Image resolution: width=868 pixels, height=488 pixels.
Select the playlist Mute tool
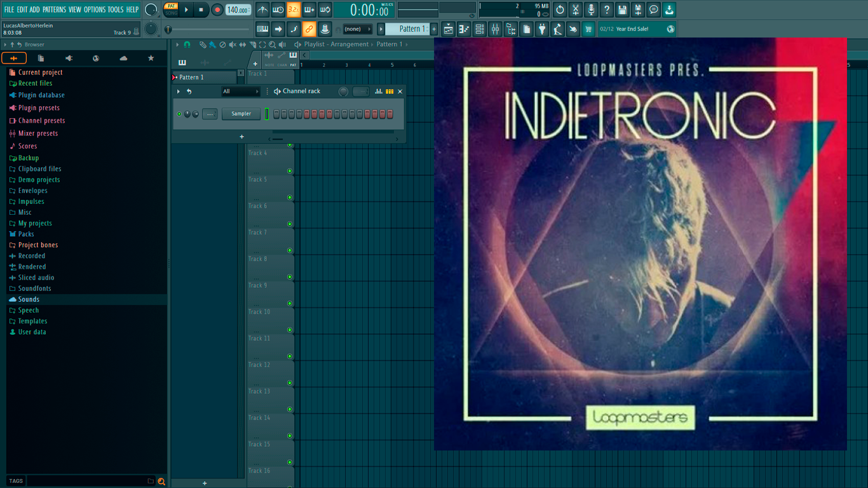coord(233,44)
